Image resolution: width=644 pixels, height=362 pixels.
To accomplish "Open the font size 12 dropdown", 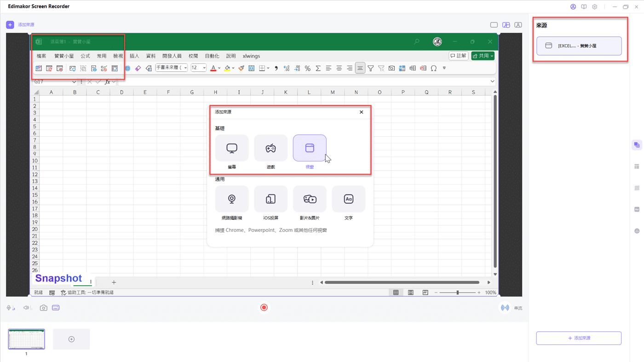I will [204, 68].
